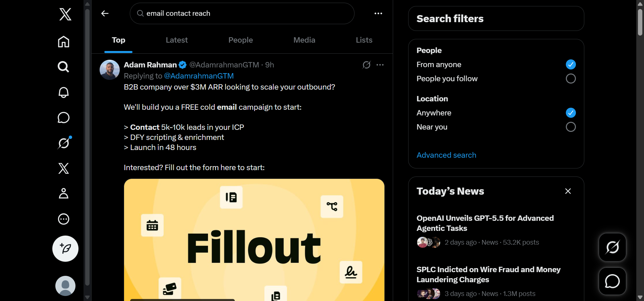644x301 pixels.
Task: Open Advanced search
Action: [x=446, y=155]
